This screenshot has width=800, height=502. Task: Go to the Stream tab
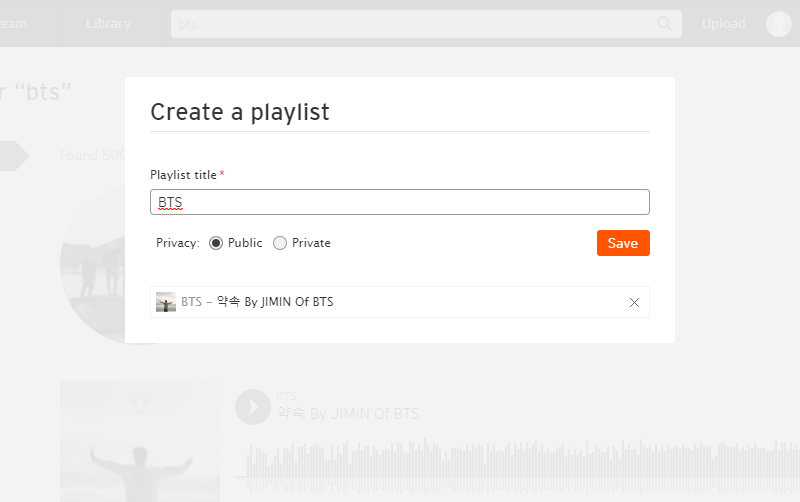pyautogui.click(x=14, y=23)
